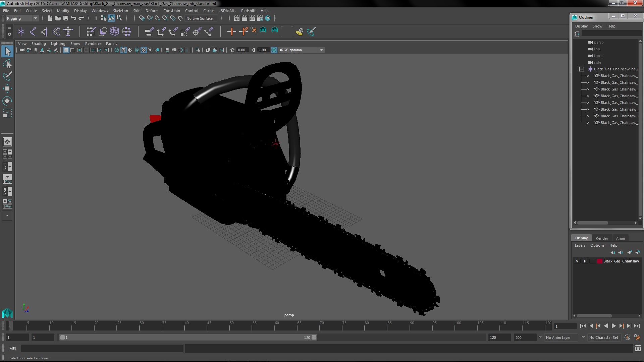This screenshot has width=644, height=362.
Task: Click the shelf options gear menu
Action: (9, 34)
